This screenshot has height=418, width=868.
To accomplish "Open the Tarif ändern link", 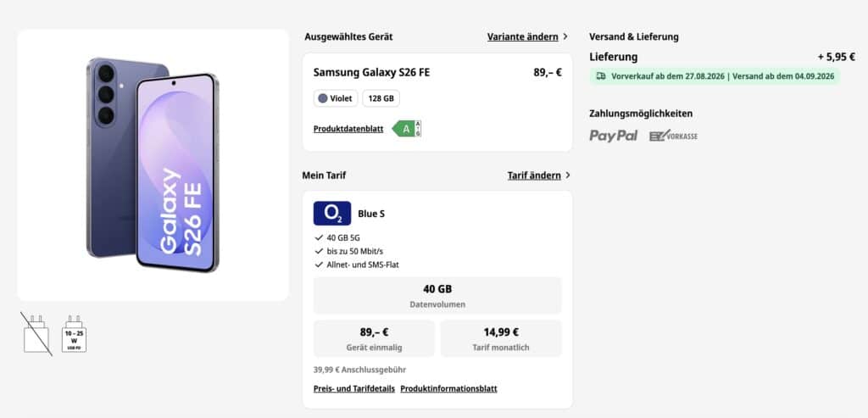I will click(534, 176).
